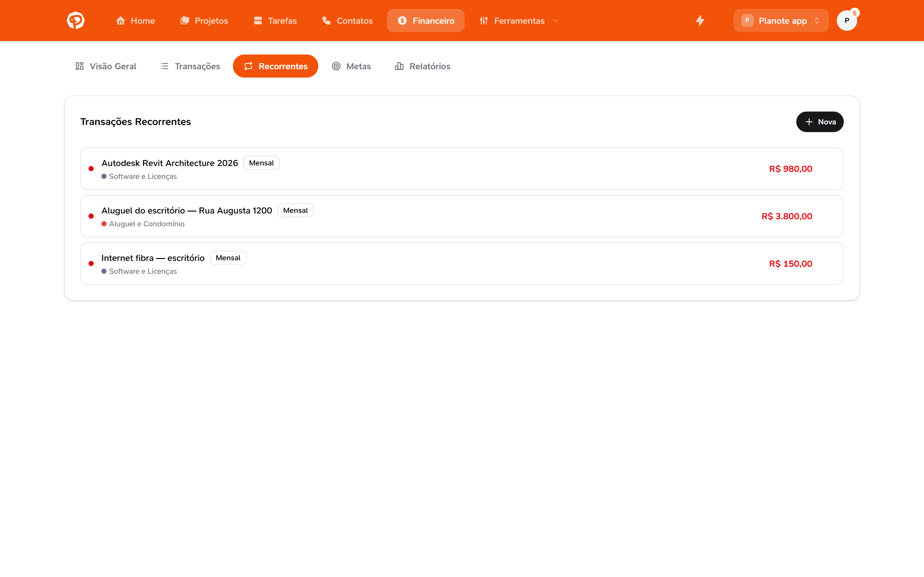The image size is (924, 577).
Task: Click the Planote logo icon
Action: click(x=76, y=21)
